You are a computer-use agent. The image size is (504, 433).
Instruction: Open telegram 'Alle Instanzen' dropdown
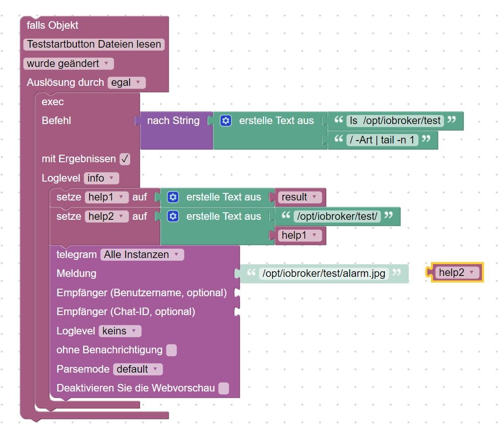[142, 255]
